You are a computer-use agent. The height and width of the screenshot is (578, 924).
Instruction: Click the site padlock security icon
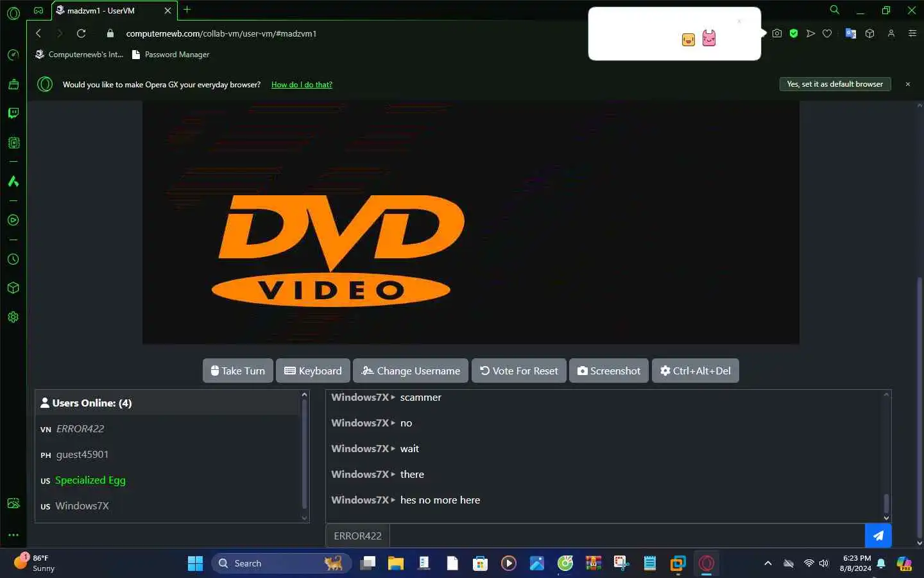tap(110, 33)
